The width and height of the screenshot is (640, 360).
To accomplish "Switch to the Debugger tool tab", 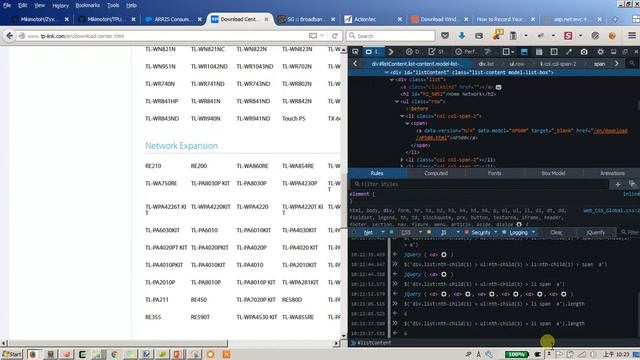I will (413, 52).
